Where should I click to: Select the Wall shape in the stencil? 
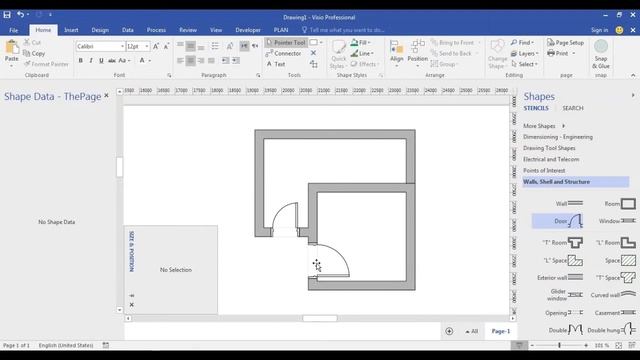click(569, 203)
